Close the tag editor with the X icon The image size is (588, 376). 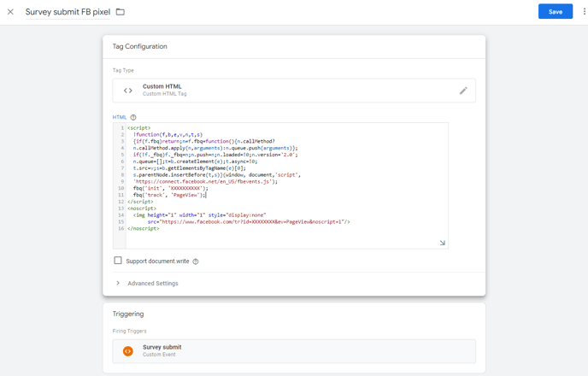tap(10, 12)
